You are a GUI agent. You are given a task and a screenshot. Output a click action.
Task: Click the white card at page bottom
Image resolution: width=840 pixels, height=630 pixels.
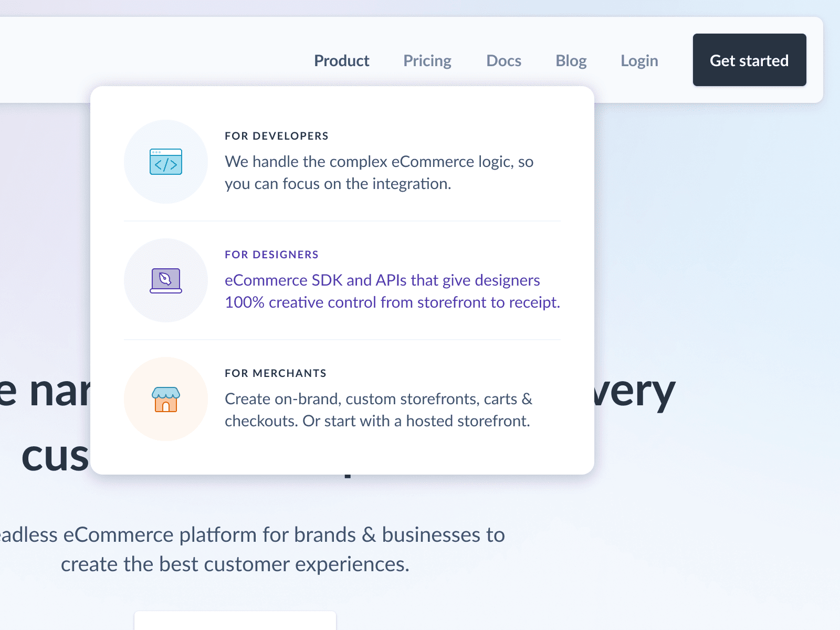[x=236, y=622]
